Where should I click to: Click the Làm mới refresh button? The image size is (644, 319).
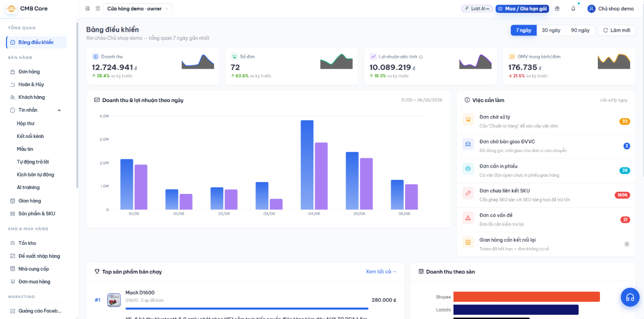point(617,30)
